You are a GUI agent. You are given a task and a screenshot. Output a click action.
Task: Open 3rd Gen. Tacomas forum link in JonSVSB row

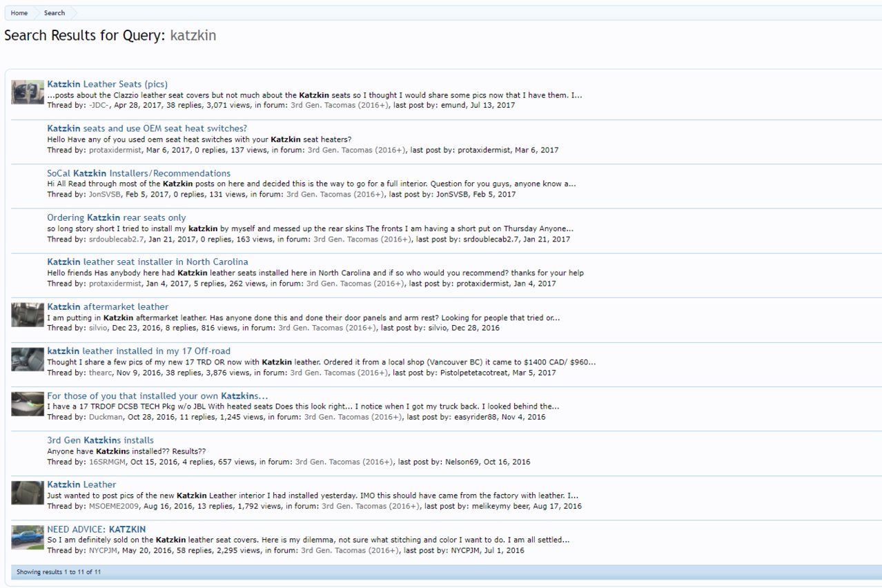click(335, 195)
